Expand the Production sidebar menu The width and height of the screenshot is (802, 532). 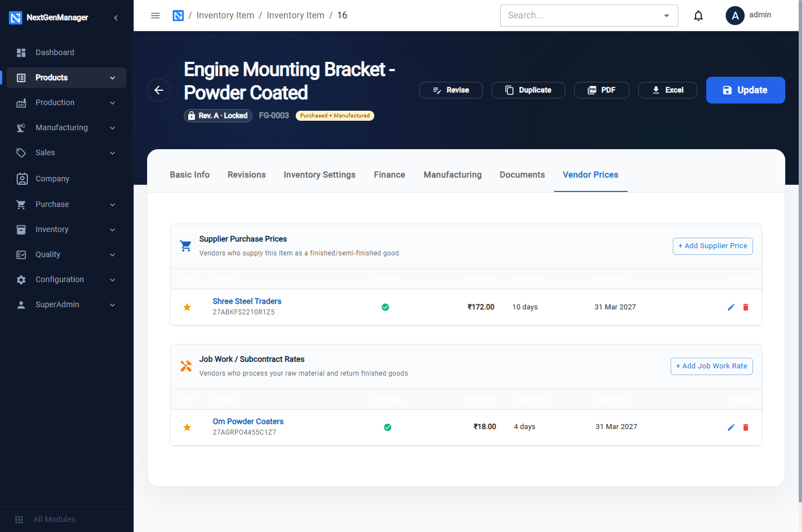click(x=67, y=103)
